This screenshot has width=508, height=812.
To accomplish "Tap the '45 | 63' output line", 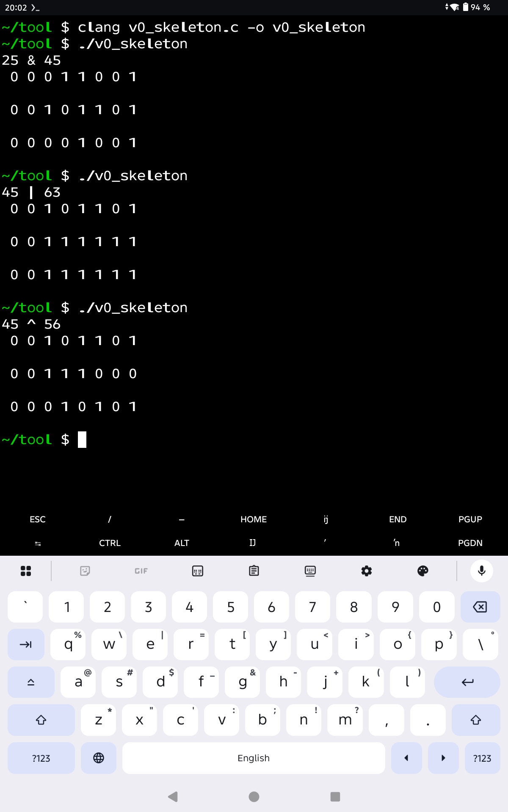I will pos(31,192).
